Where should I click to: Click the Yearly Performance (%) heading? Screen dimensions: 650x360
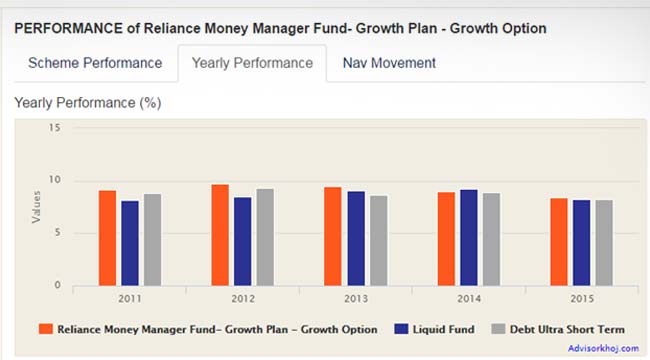[88, 102]
